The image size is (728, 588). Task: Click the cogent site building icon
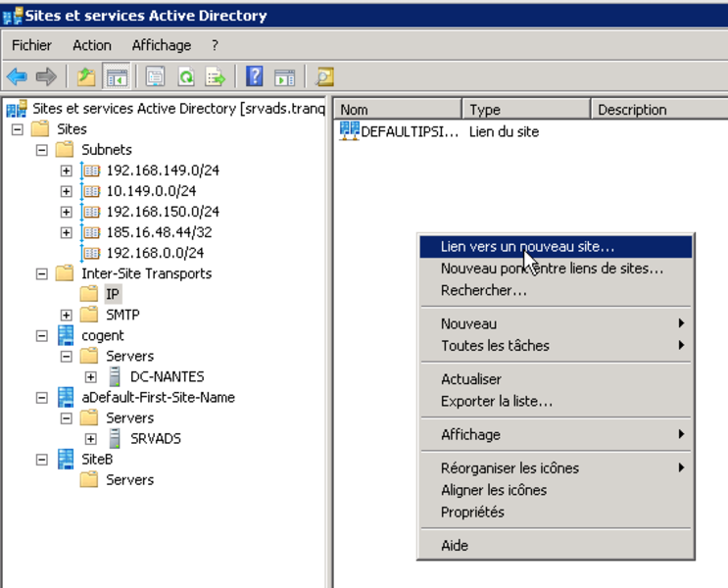(x=66, y=335)
